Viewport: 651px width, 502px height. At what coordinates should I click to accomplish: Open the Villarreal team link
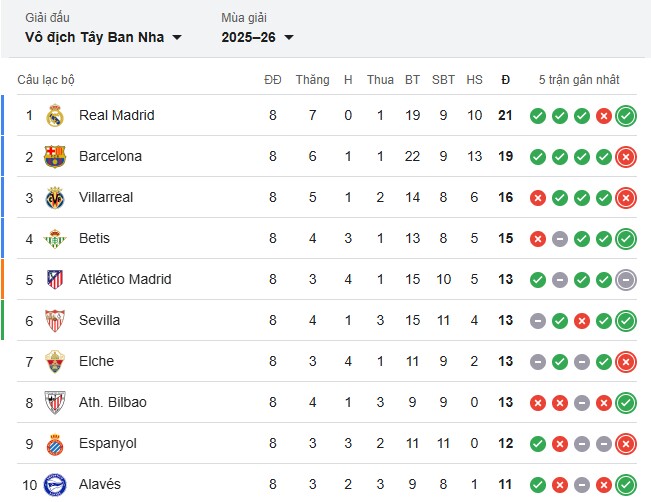pyautogui.click(x=106, y=197)
